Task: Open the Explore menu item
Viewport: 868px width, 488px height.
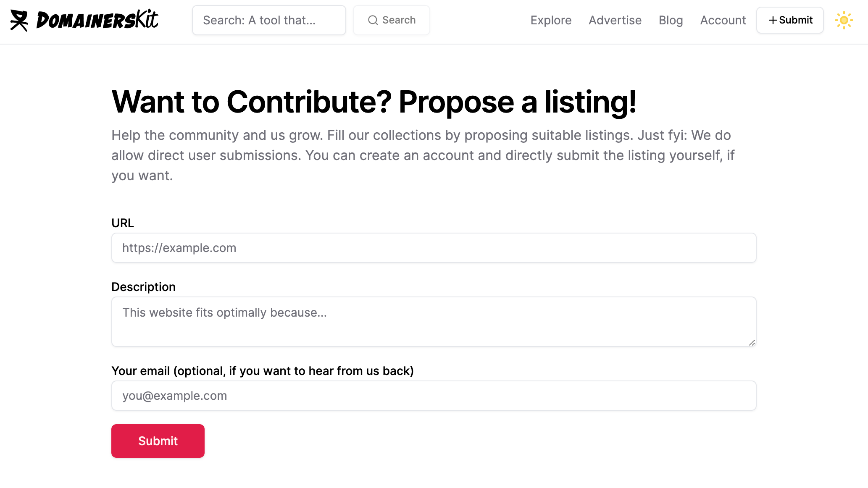Action: 551,20
